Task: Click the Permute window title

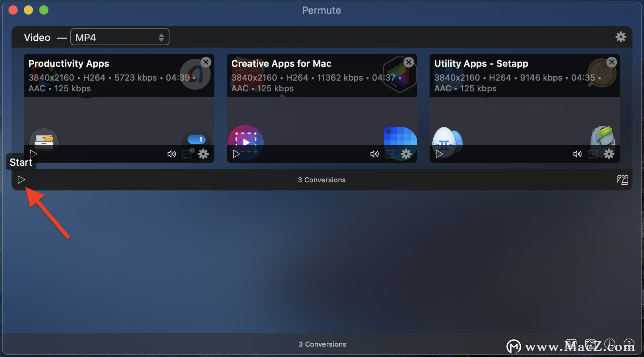Action: pyautogui.click(x=322, y=10)
